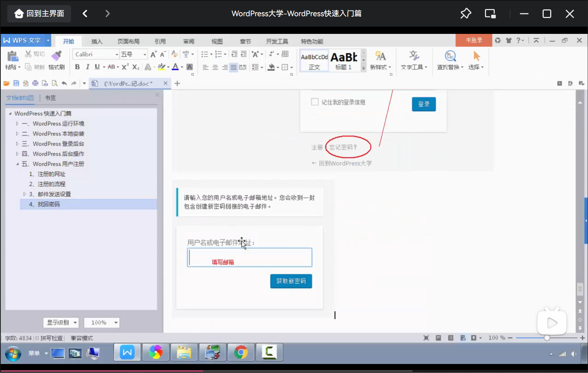Toggle character shading icon
The height and width of the screenshot is (373, 588).
point(190,67)
